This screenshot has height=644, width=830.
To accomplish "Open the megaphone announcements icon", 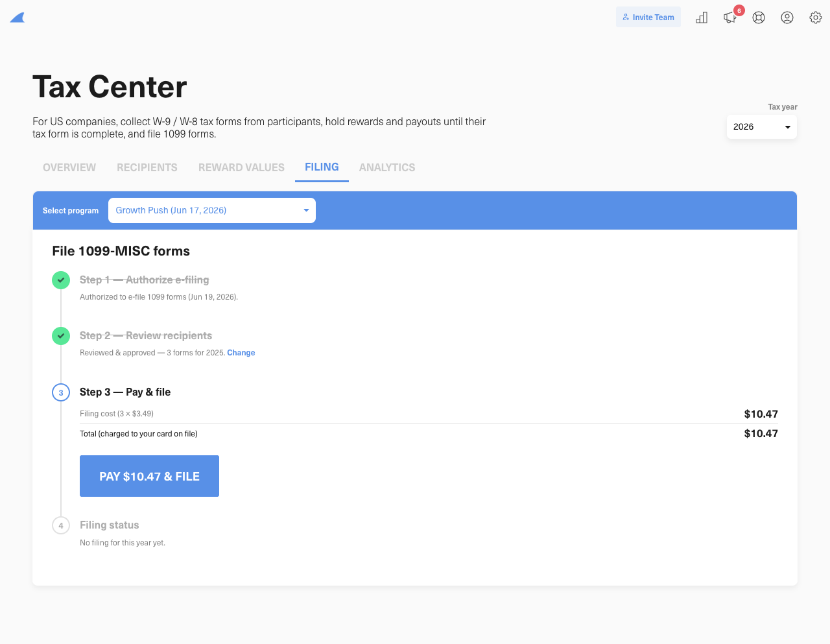I will [x=730, y=18].
